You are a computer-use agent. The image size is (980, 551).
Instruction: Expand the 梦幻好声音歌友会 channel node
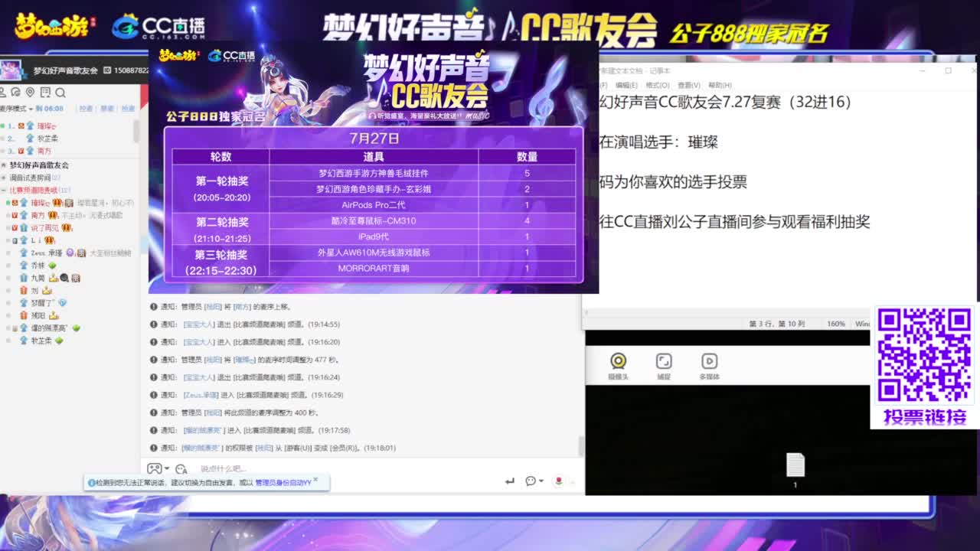click(x=3, y=165)
